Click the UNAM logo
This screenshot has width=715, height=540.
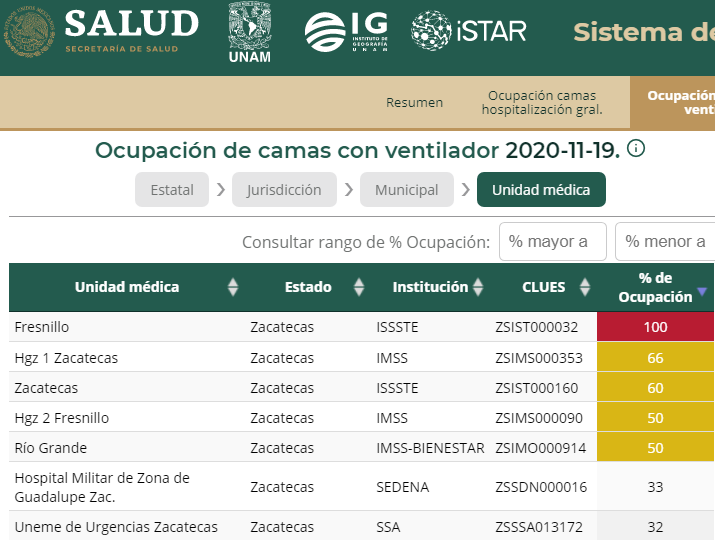tap(249, 31)
